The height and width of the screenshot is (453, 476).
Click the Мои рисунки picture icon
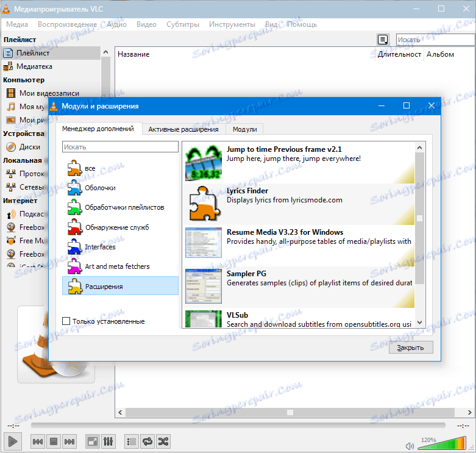point(11,120)
